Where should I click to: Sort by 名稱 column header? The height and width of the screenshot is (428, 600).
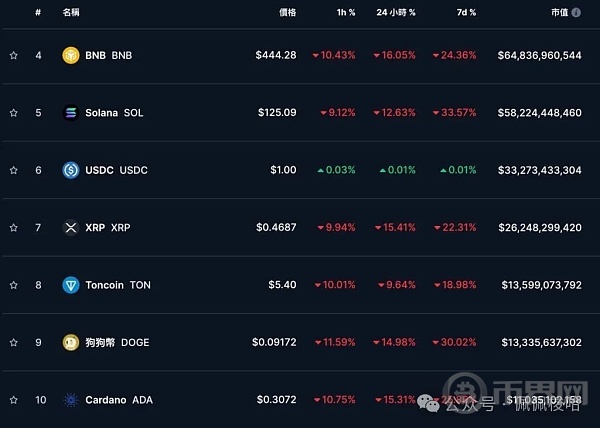pyautogui.click(x=71, y=13)
